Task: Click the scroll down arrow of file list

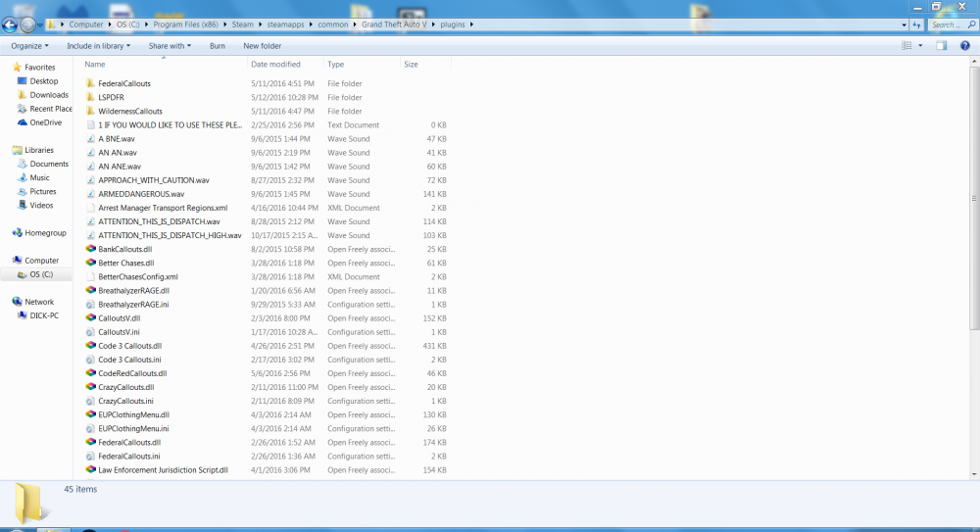Action: 974,474
